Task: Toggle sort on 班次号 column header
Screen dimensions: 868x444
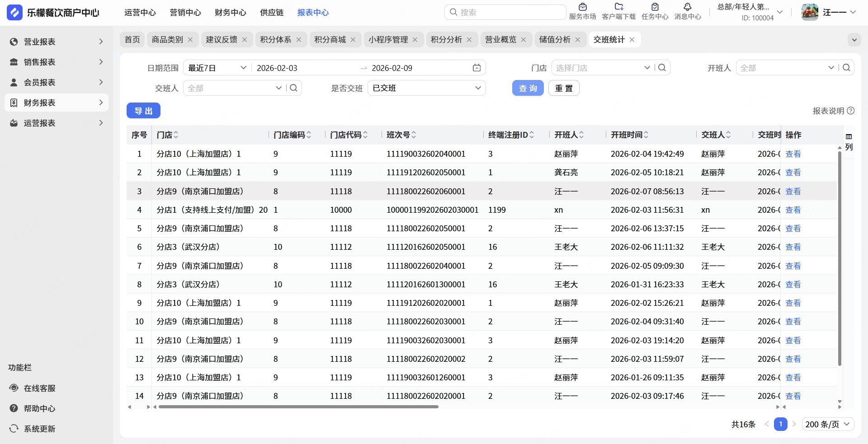Action: coord(414,135)
